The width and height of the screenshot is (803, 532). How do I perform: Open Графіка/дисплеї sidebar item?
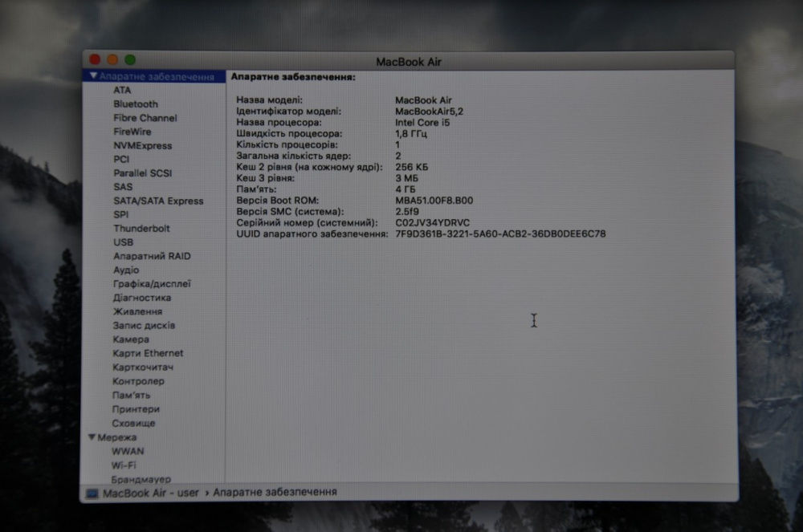152,284
